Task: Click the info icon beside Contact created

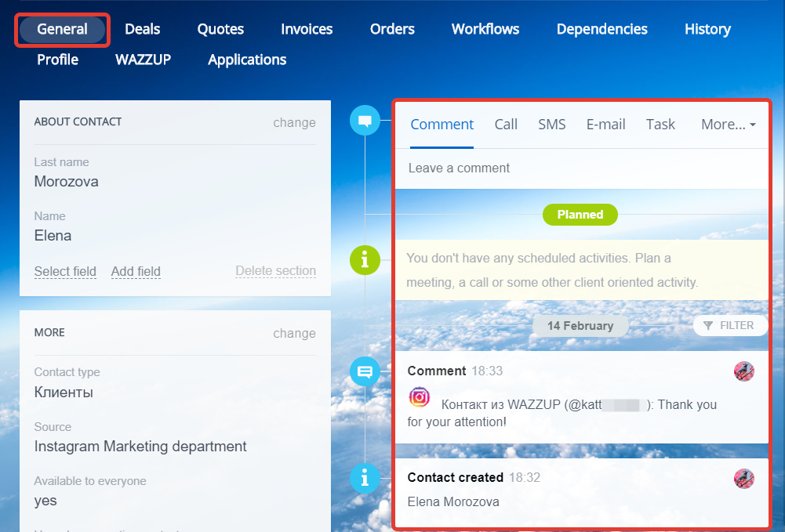Action: 365,478
